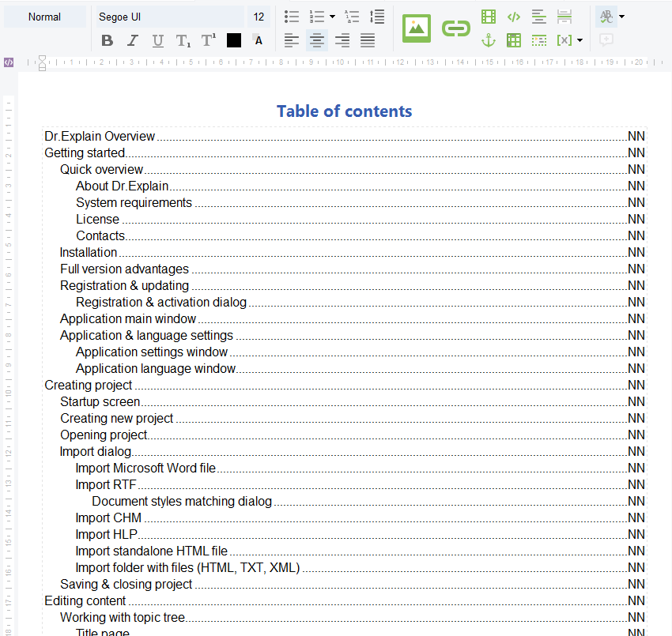Insert a page break

[x=564, y=17]
